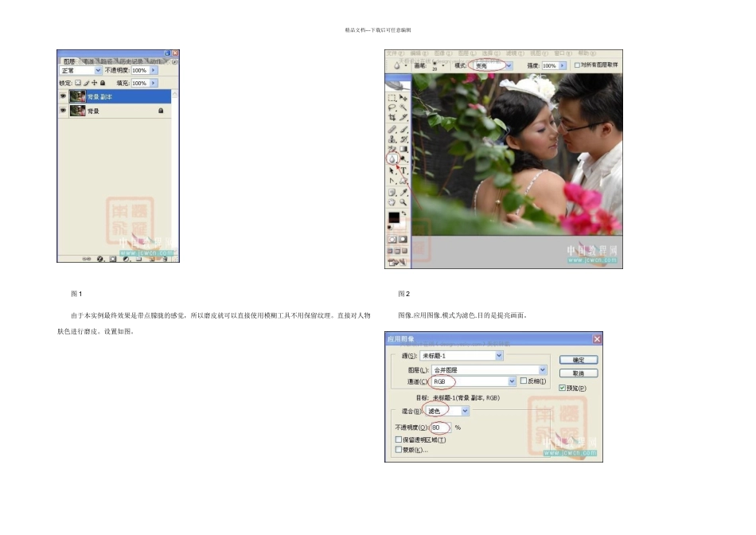Image resolution: width=756 pixels, height=535 pixels.
Task: Switch to the 动作 actions tab
Action: pyautogui.click(x=155, y=61)
